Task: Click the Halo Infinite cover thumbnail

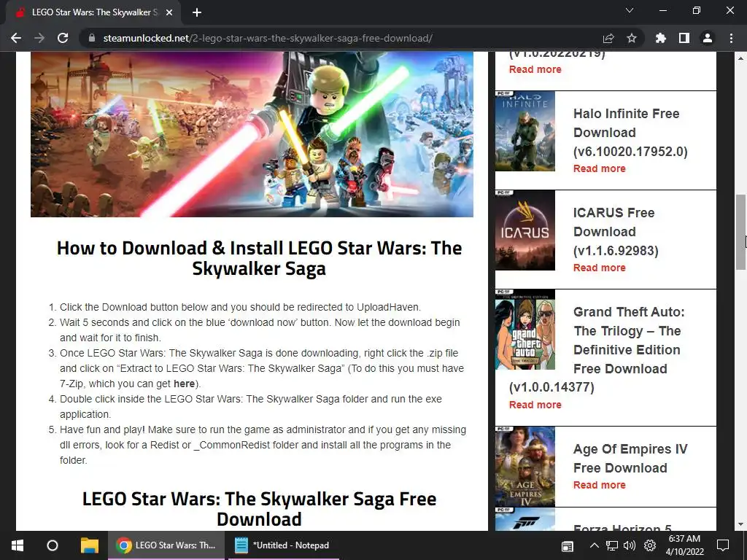Action: pyautogui.click(x=525, y=131)
